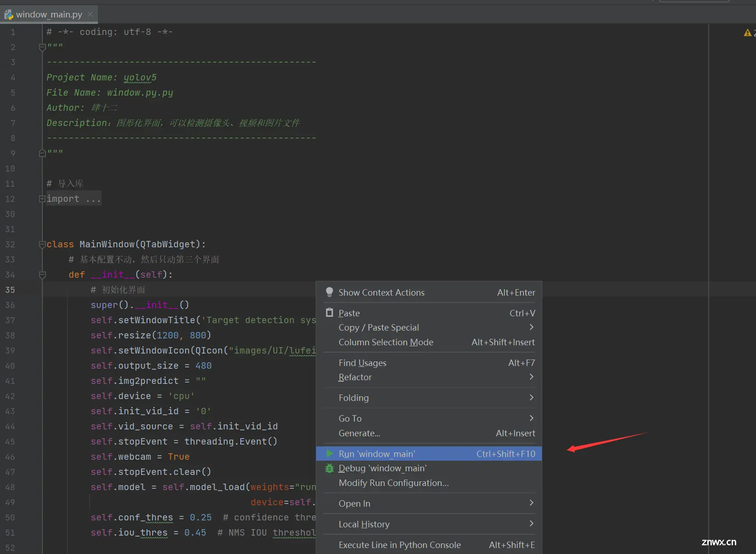This screenshot has height=554, width=756.
Task: Click the Paste clipboard icon
Action: pos(330,313)
